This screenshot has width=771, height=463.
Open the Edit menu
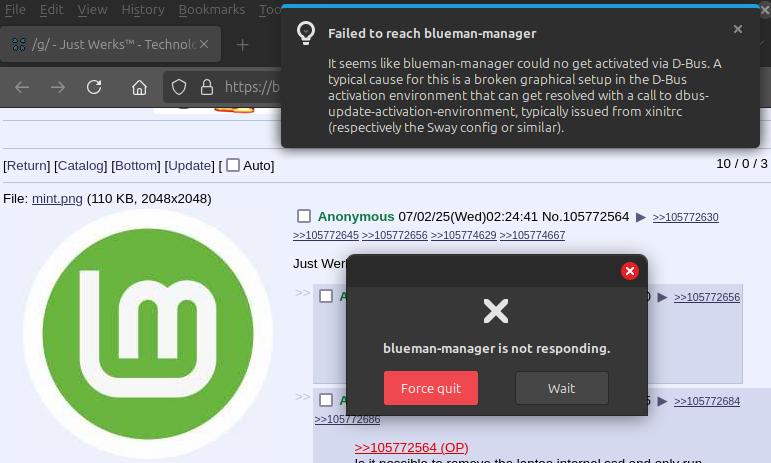pos(51,9)
